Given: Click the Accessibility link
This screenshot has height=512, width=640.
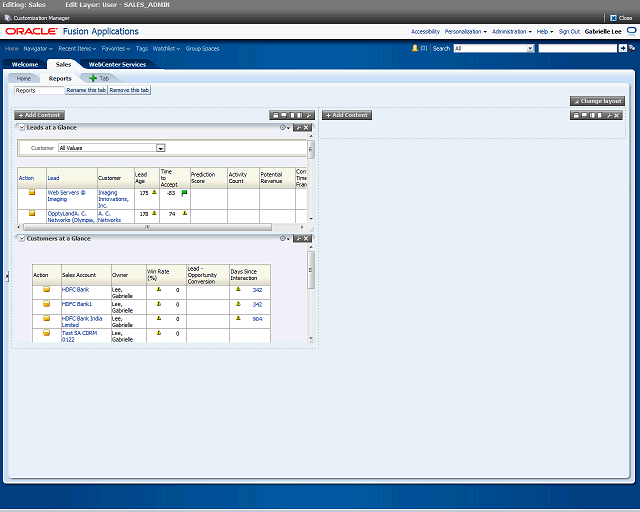Looking at the screenshot, I should coord(425,31).
